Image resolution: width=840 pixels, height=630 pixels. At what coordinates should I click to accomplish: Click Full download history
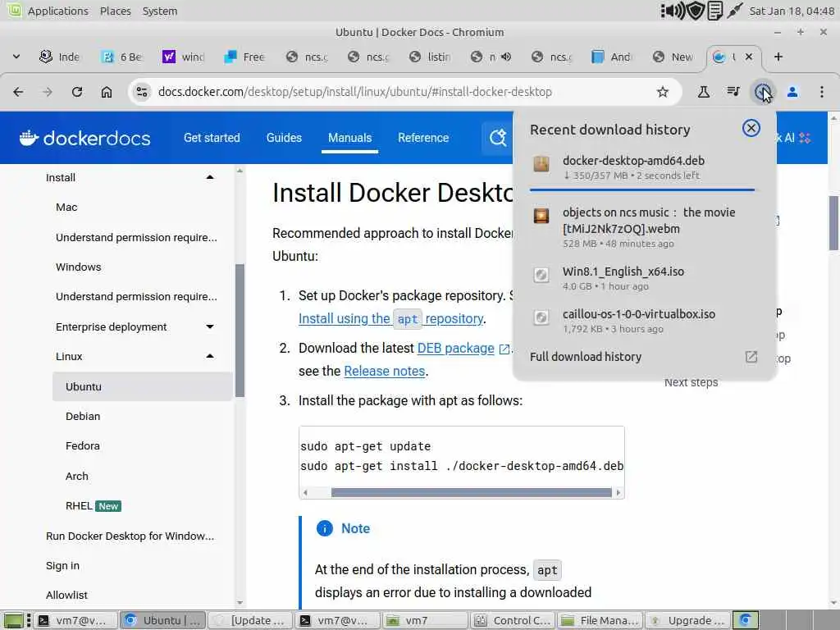(586, 357)
